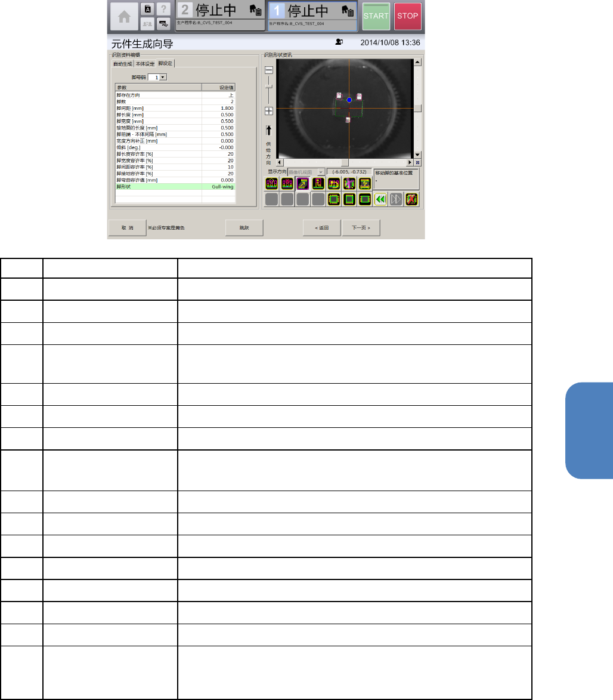Select the 脚设定 tab

[x=165, y=63]
